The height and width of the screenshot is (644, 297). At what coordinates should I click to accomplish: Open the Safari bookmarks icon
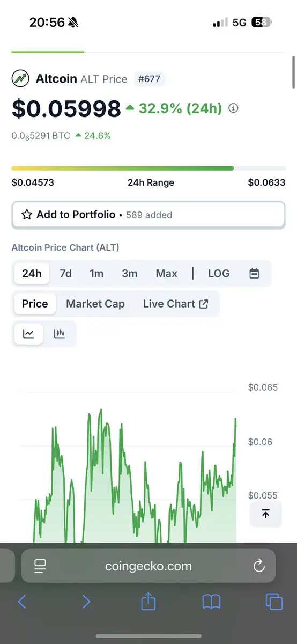(211, 602)
